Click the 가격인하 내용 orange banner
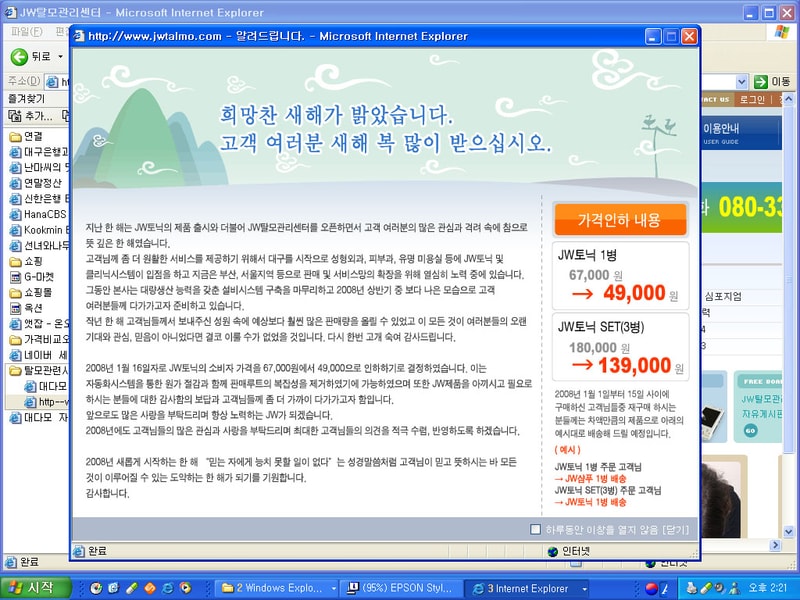 coord(620,219)
